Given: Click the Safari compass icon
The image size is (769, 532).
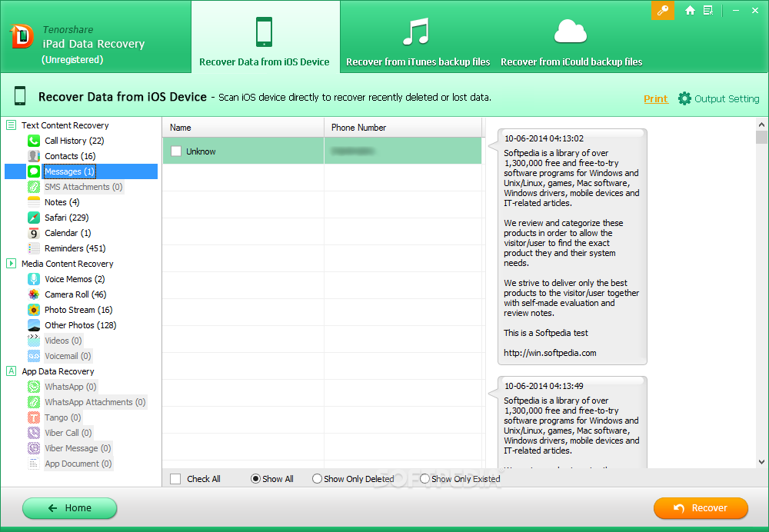Looking at the screenshot, I should coord(34,218).
